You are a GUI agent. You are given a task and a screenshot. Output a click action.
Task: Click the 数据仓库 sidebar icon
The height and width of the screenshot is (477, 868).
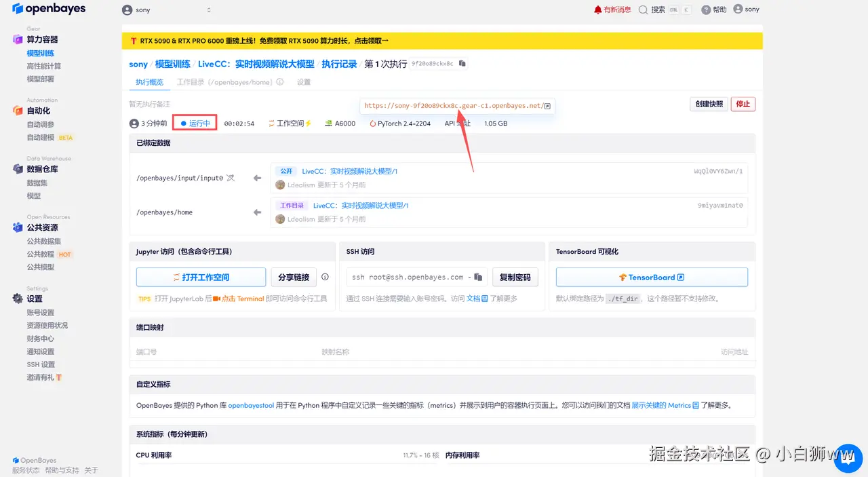[18, 169]
